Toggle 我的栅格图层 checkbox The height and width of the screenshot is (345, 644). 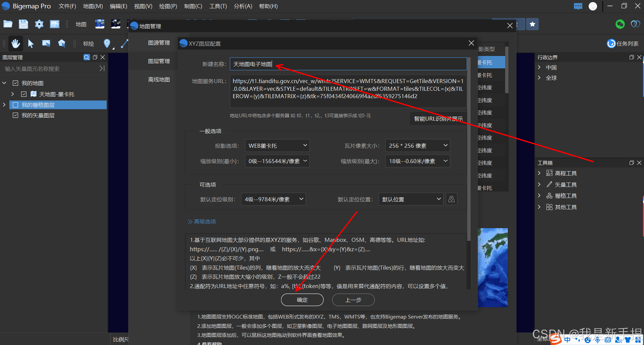click(15, 105)
